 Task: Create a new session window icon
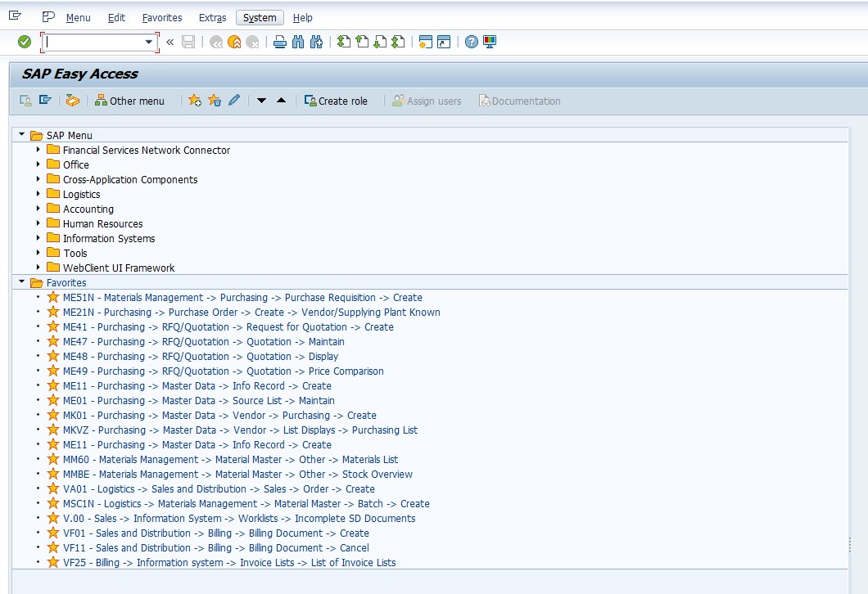pyautogui.click(x=425, y=42)
